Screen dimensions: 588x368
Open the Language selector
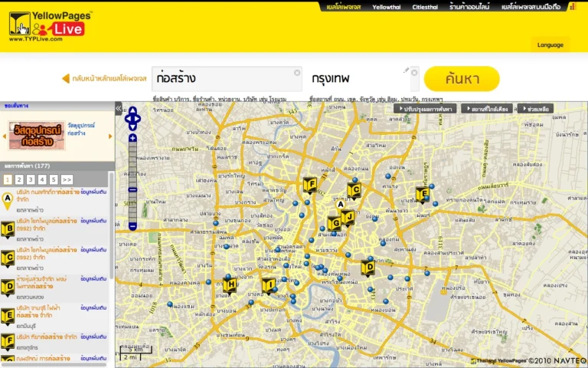pos(550,44)
